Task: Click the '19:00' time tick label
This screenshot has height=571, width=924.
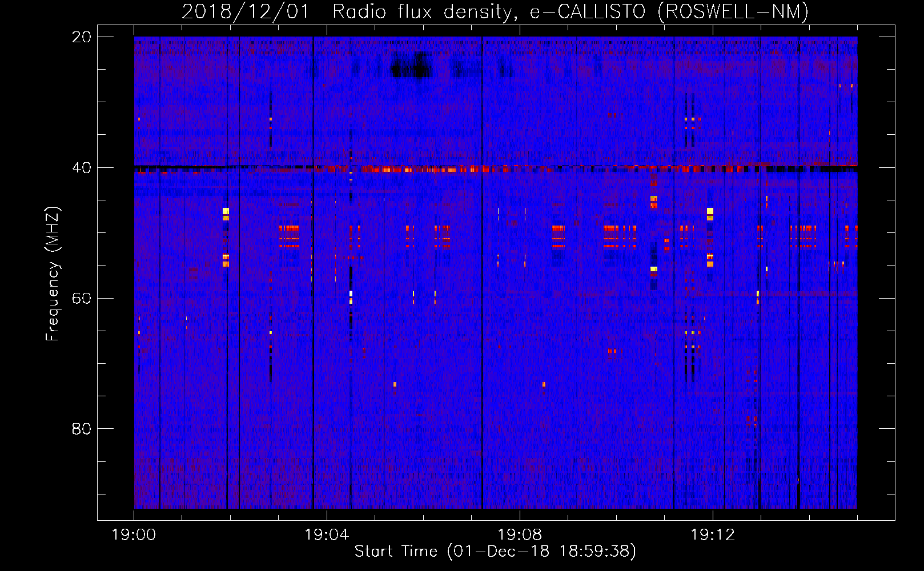Action: tap(134, 535)
